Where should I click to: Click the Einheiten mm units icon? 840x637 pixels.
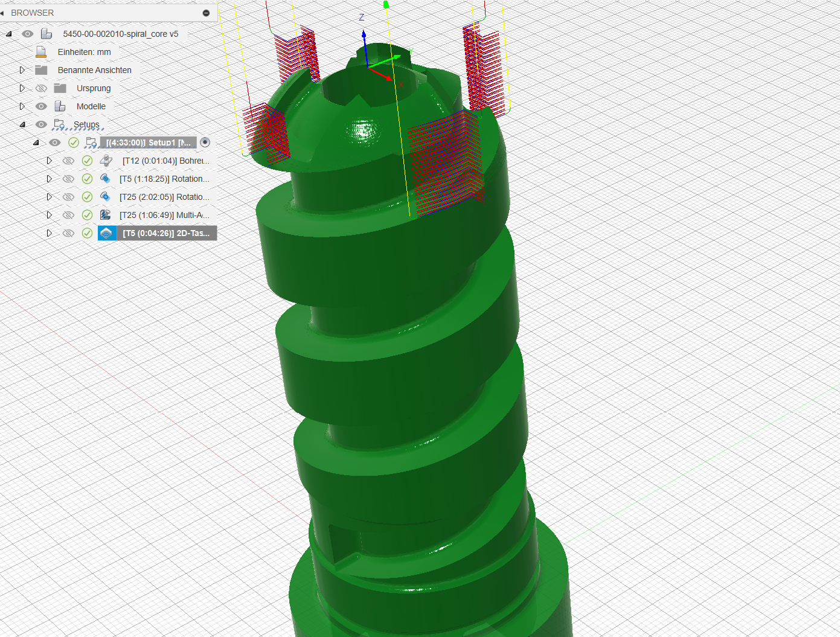(41, 52)
